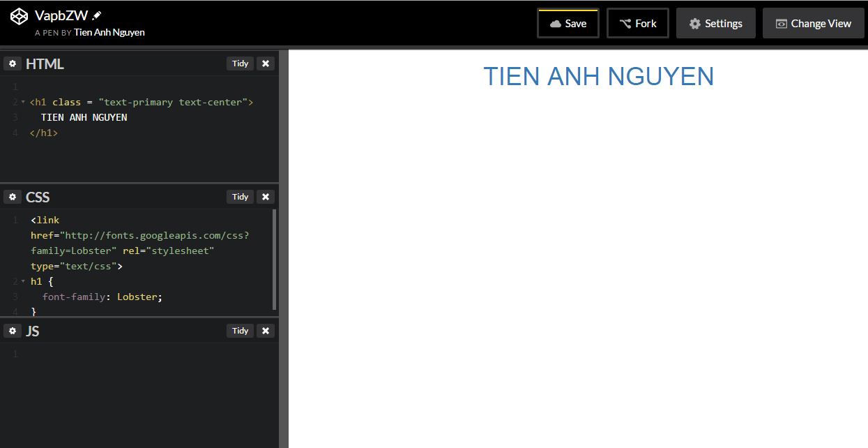Click the CodePen logo icon
The image size is (868, 448).
click(x=19, y=15)
